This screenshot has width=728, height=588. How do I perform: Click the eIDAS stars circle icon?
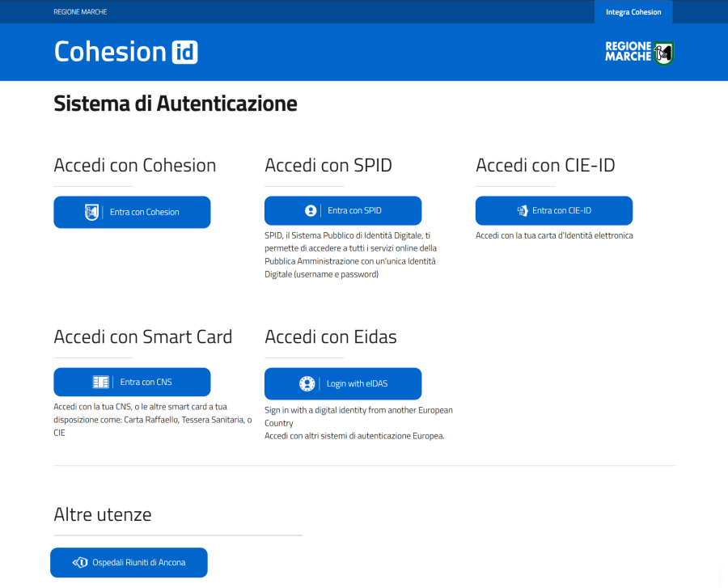(307, 383)
